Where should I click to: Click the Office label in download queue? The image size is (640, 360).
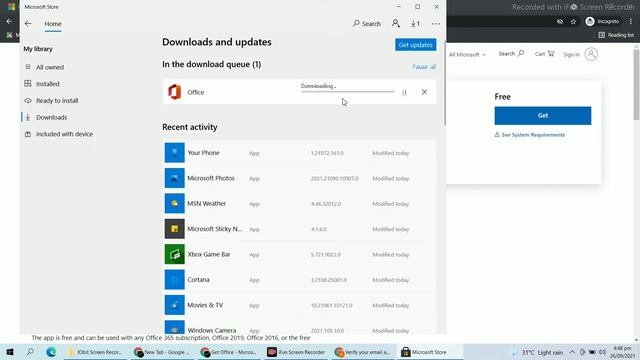[196, 92]
